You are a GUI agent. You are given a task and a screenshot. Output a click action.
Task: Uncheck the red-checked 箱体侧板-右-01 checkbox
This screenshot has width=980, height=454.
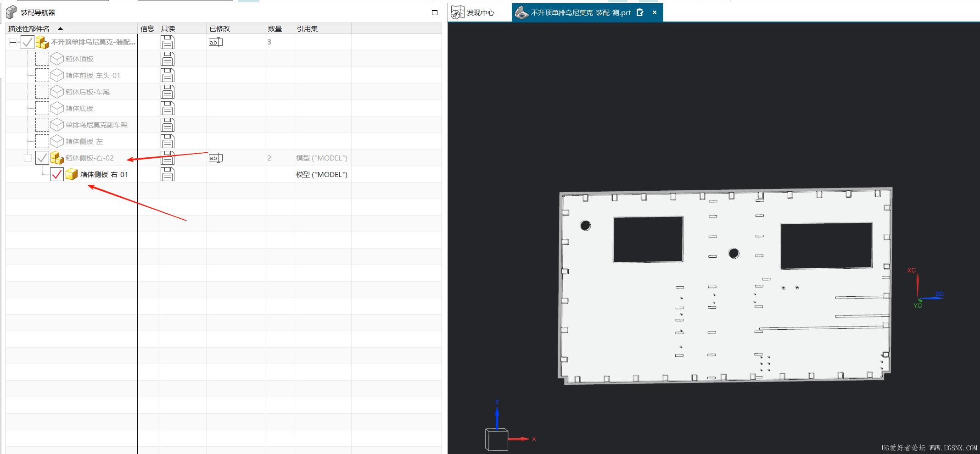point(57,174)
